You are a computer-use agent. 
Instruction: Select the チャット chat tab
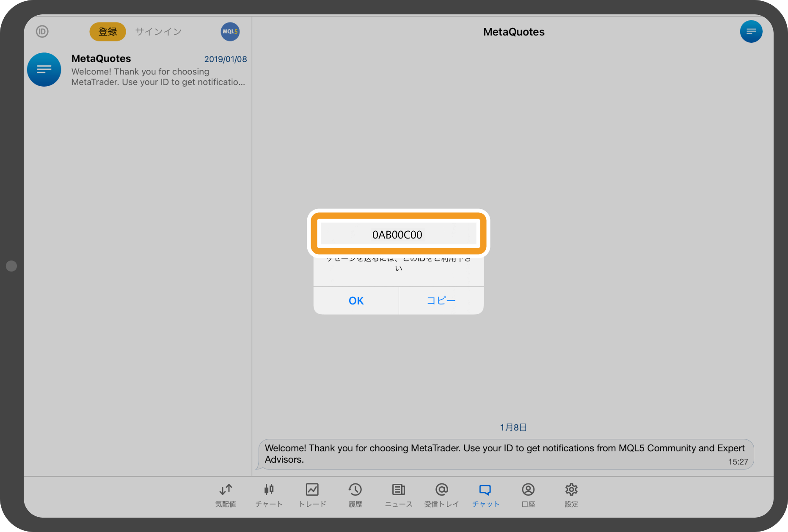click(x=485, y=495)
